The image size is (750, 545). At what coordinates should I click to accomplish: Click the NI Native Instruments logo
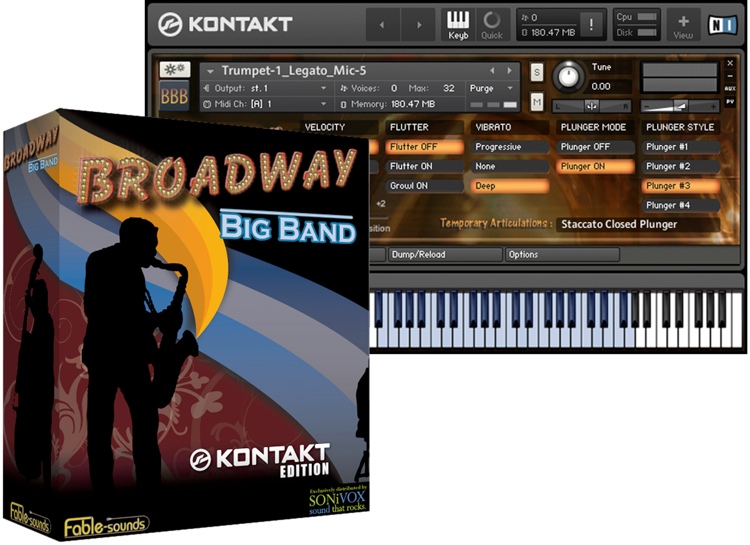(722, 24)
